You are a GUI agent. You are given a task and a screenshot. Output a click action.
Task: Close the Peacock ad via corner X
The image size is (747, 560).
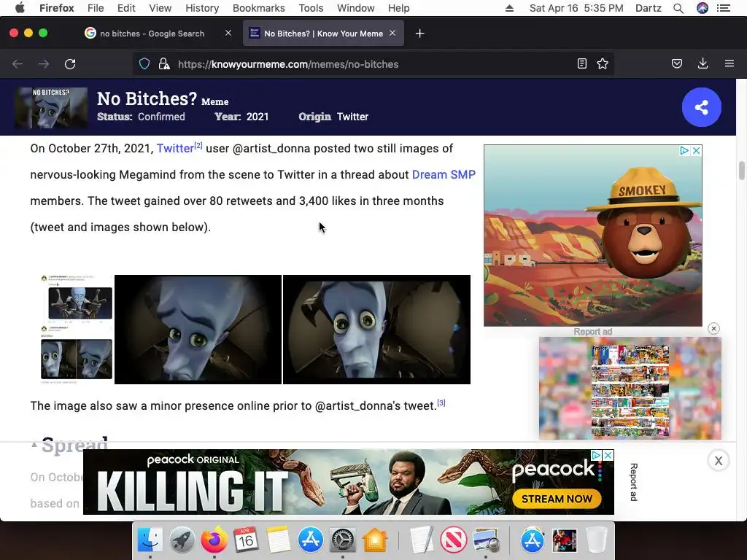pos(608,455)
